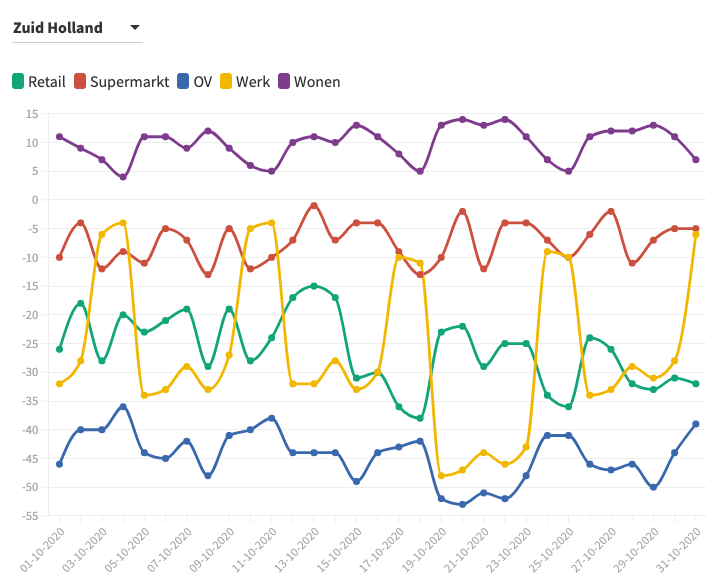Click the dropdown arrow beside Zuid Holland
Viewport: 725px width, 575px height.
(135, 28)
